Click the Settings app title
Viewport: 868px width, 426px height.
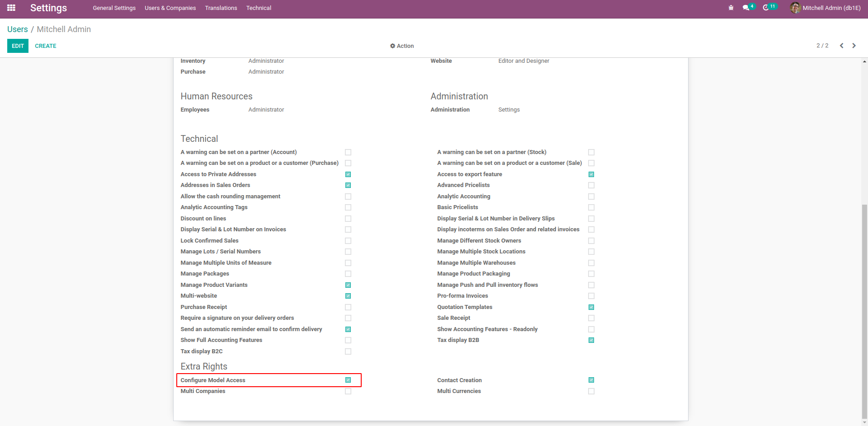click(x=48, y=8)
